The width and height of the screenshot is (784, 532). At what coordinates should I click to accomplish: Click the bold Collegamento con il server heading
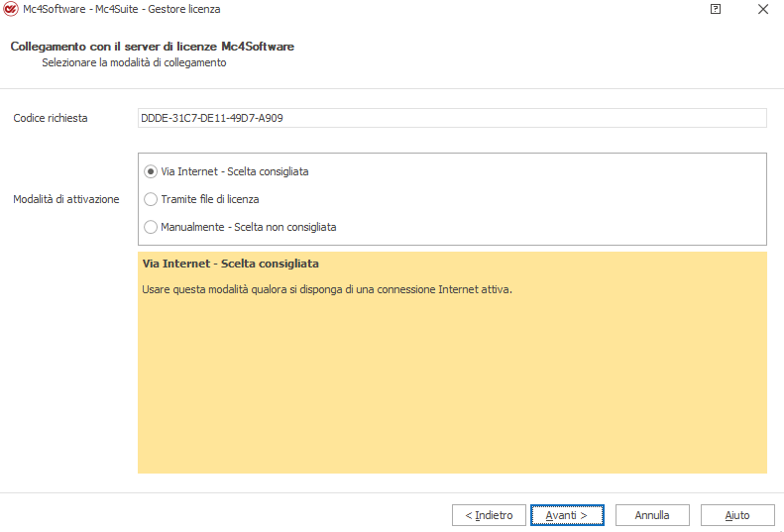[x=152, y=47]
